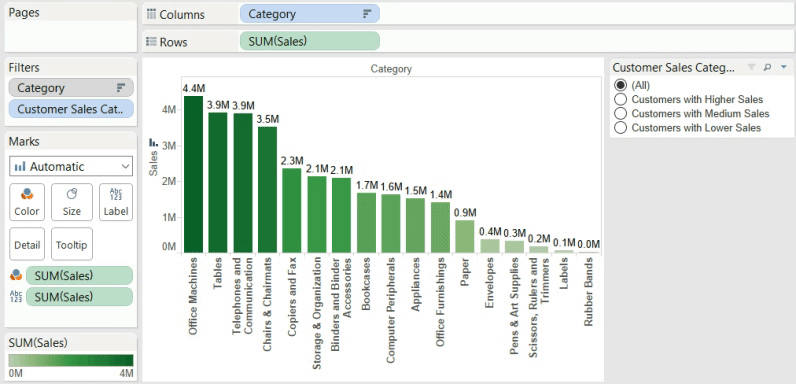This screenshot has height=384, width=796.
Task: Click sort icon on Filters Category pill
Action: click(121, 88)
